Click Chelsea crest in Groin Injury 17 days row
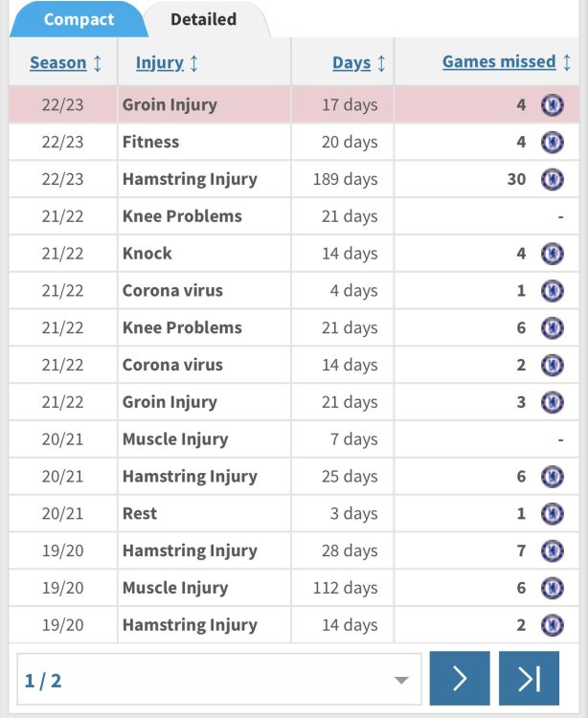This screenshot has width=588, height=718. tap(552, 105)
